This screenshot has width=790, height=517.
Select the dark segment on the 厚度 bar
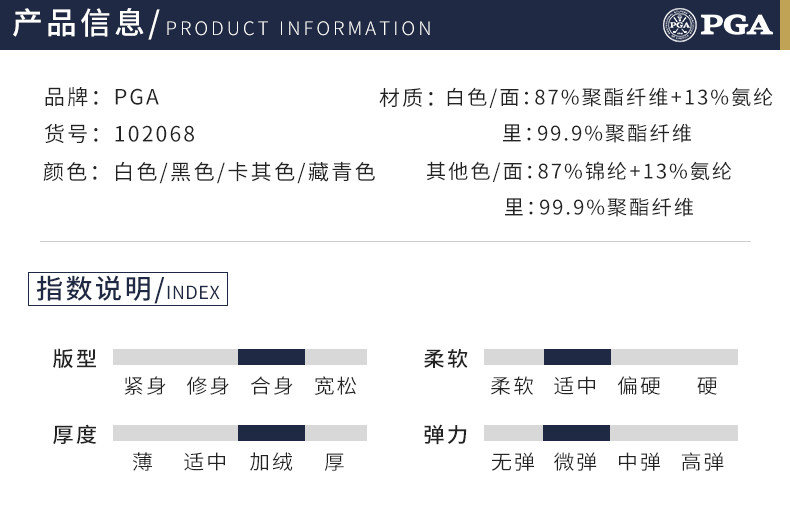271,433
